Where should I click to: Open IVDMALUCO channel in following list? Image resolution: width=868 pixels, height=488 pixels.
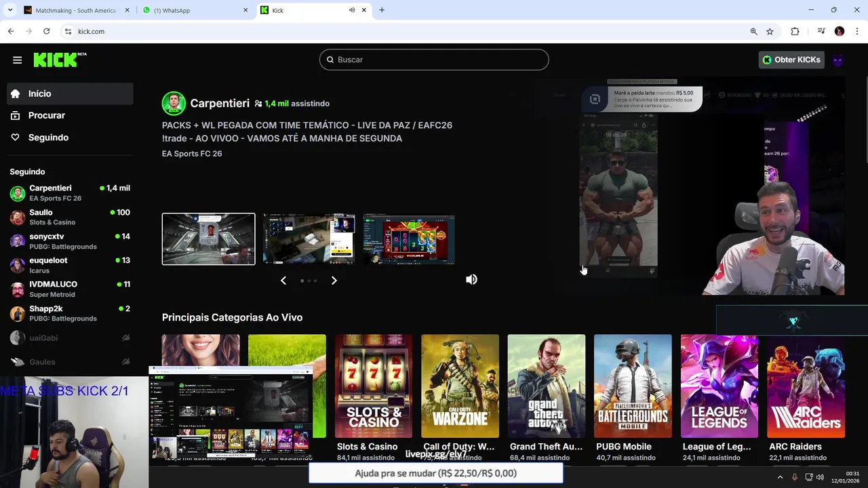[x=70, y=289]
